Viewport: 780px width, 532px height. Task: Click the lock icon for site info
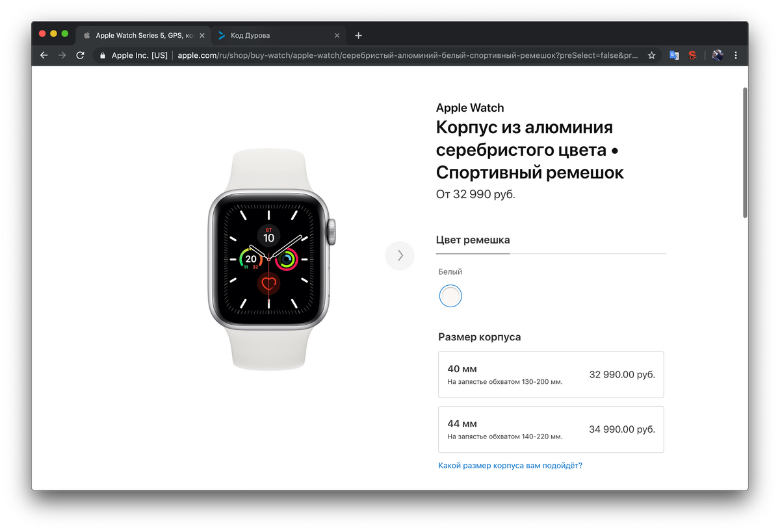click(103, 55)
